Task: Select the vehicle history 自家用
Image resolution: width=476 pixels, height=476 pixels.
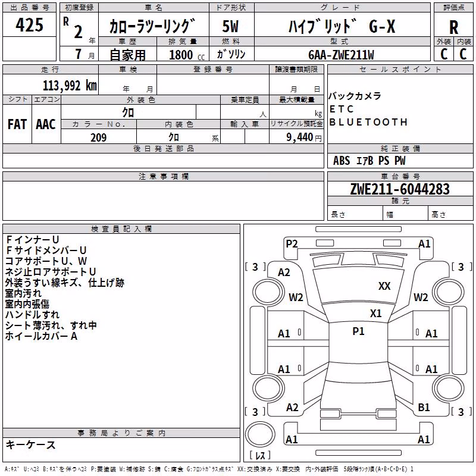Action: [x=127, y=55]
